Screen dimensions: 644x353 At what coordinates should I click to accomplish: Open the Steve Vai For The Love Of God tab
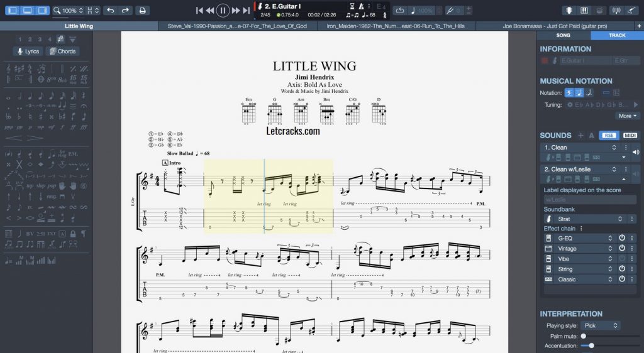(x=237, y=26)
